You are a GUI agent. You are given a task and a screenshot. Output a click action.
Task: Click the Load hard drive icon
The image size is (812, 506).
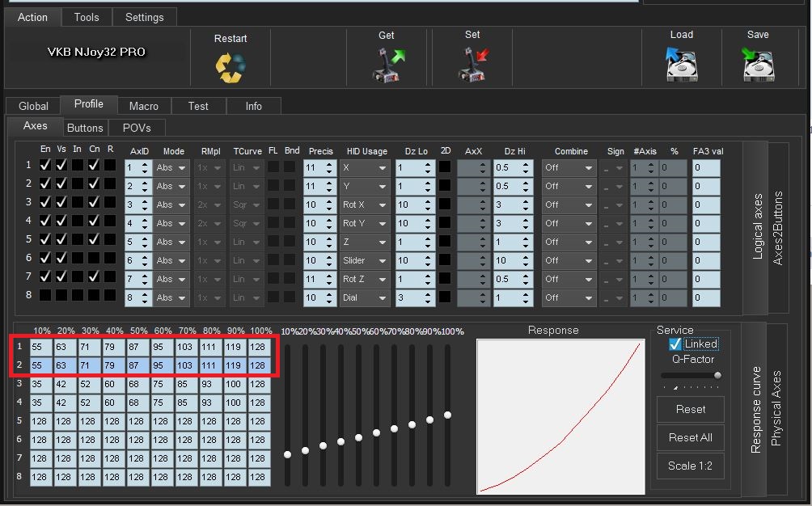[681, 64]
